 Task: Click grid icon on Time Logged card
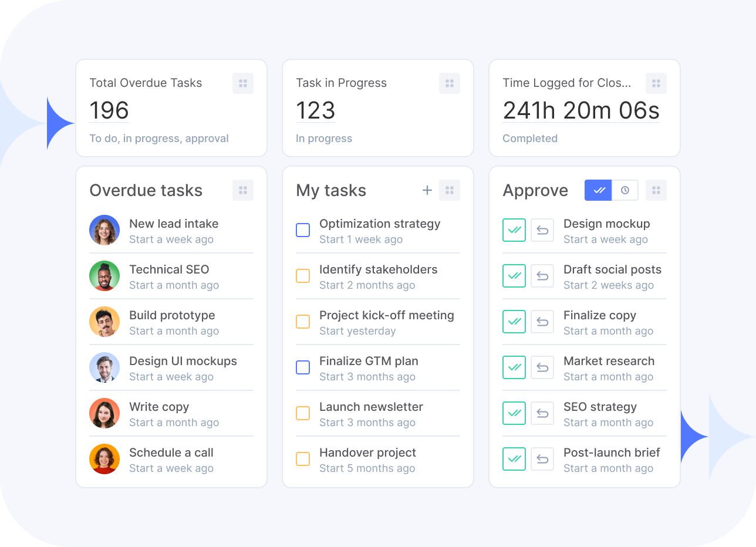coord(656,83)
